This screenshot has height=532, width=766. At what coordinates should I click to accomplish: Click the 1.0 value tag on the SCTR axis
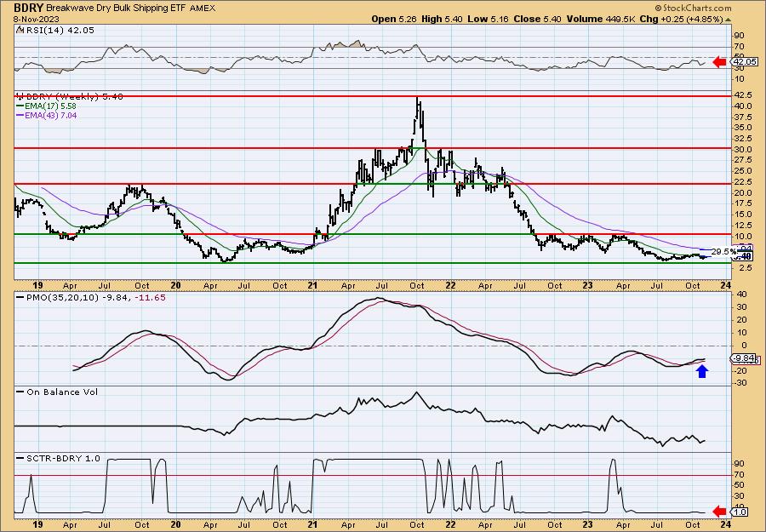[x=740, y=512]
